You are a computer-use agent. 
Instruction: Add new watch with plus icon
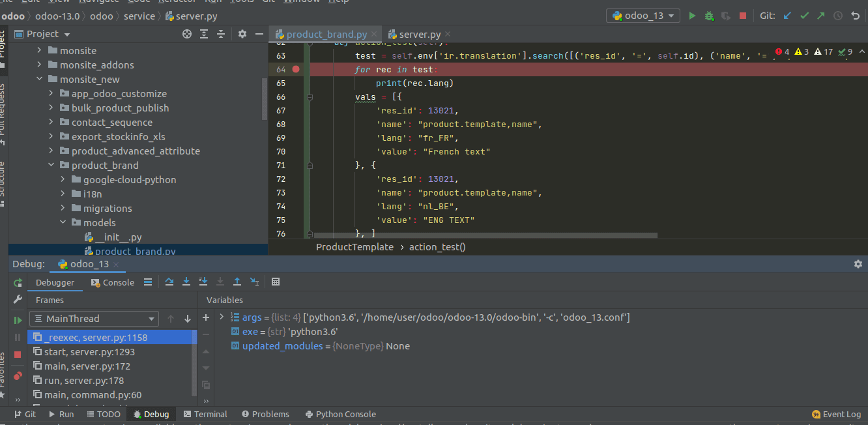206,317
